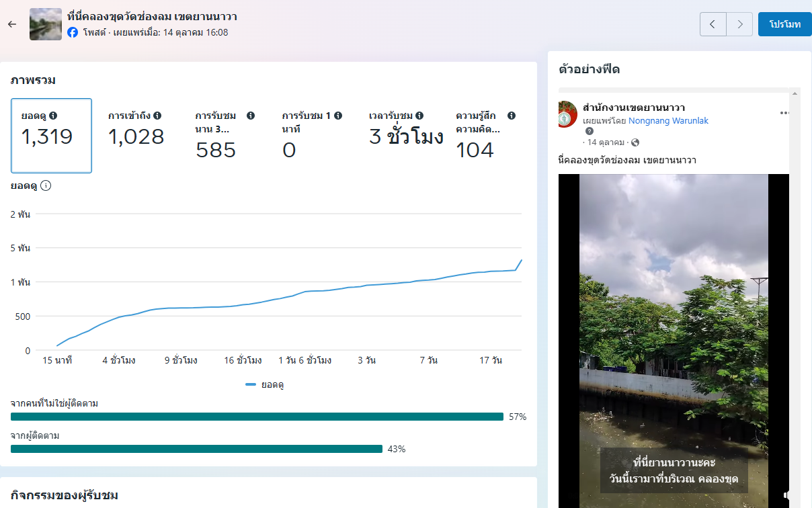Click info icon beside ยอดดู metric card
This screenshot has height=508, width=812.
[53, 116]
